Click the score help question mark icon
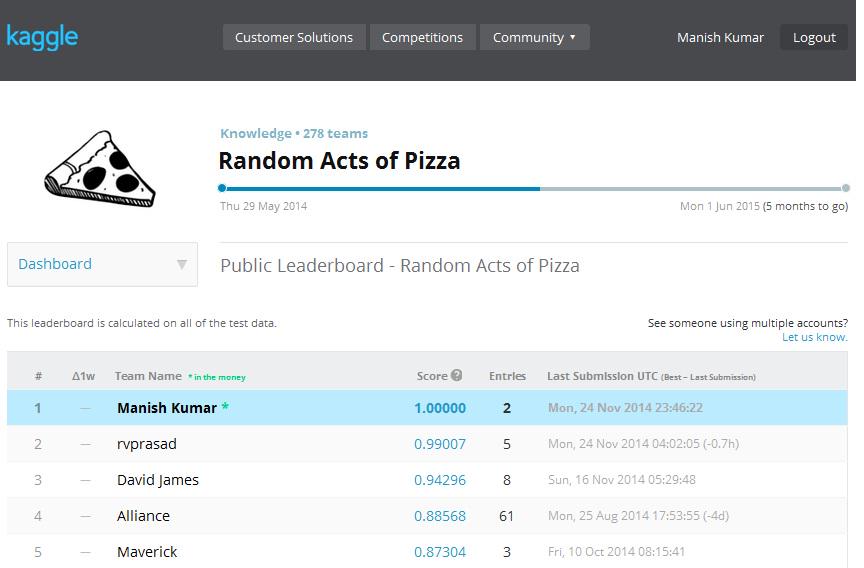 coord(456,375)
